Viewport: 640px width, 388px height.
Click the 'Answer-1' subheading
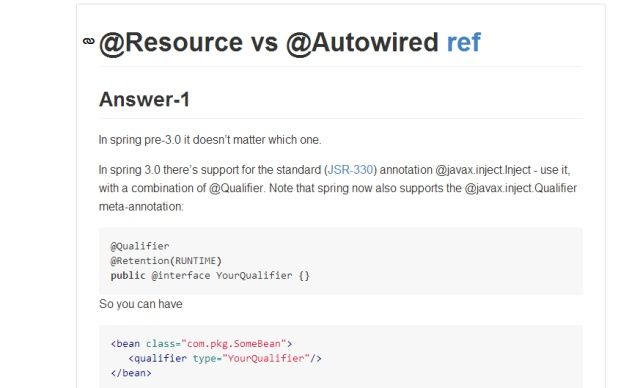click(144, 100)
